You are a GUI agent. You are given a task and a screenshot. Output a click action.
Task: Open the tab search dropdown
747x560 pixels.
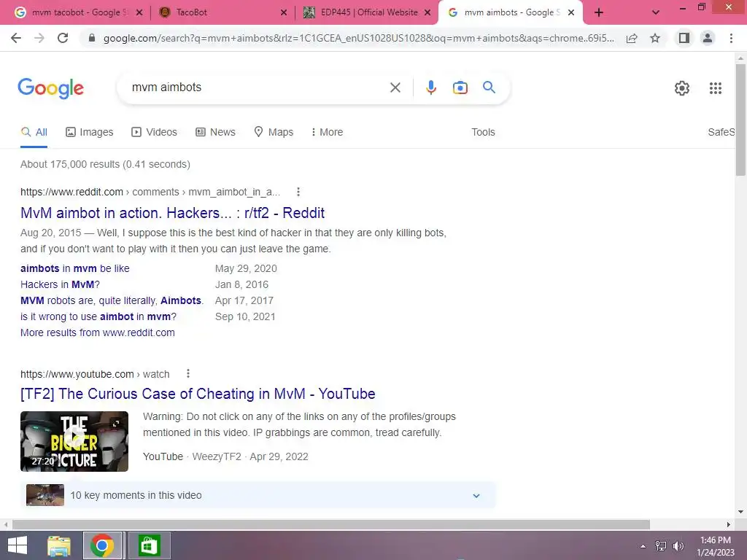click(x=656, y=13)
